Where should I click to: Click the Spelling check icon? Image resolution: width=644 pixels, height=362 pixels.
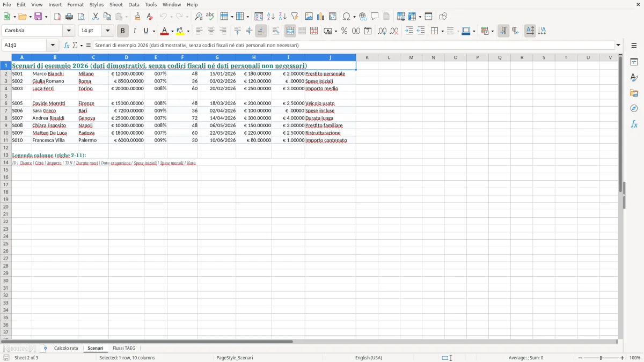pyautogui.click(x=210, y=17)
